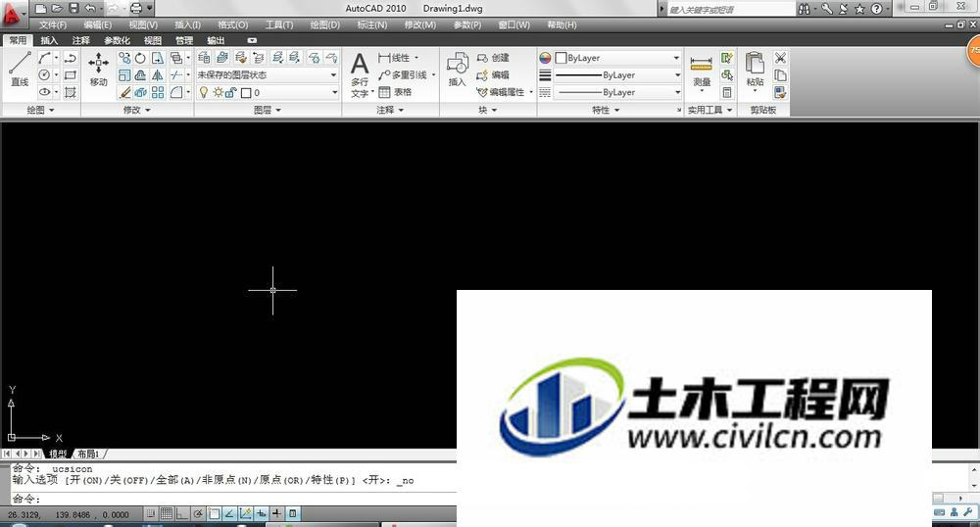The width and height of the screenshot is (980, 527).
Task: Select the Erase tool in Modify panel
Action: click(125, 92)
